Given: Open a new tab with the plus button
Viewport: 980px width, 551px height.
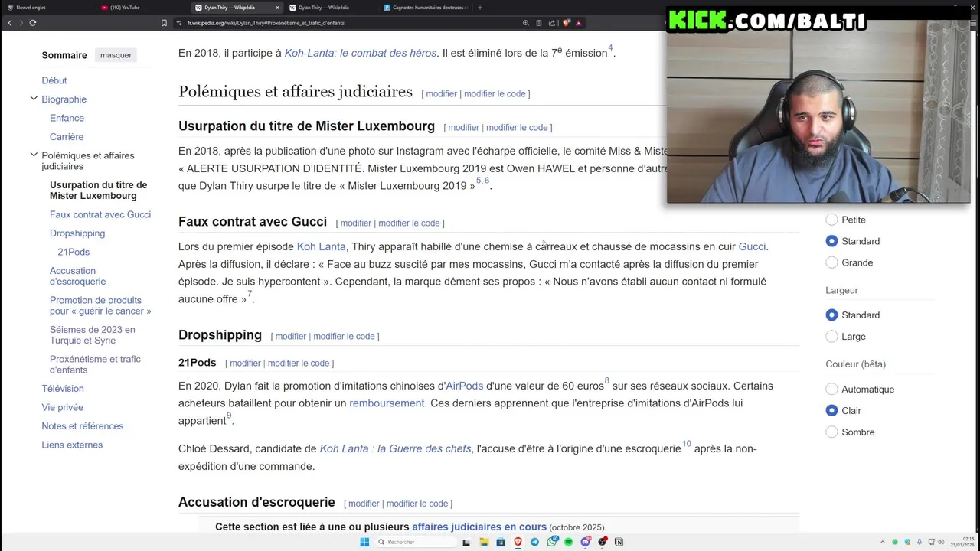Looking at the screenshot, I should point(480,8).
